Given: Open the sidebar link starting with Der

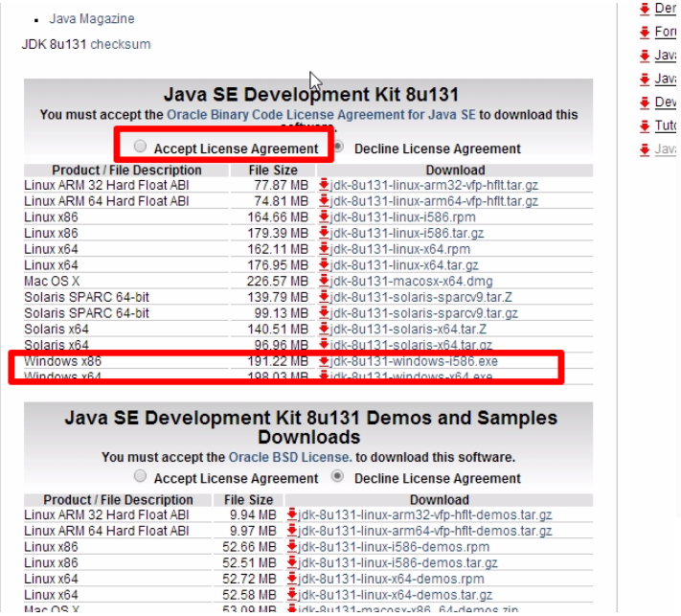Looking at the screenshot, I should [665, 9].
